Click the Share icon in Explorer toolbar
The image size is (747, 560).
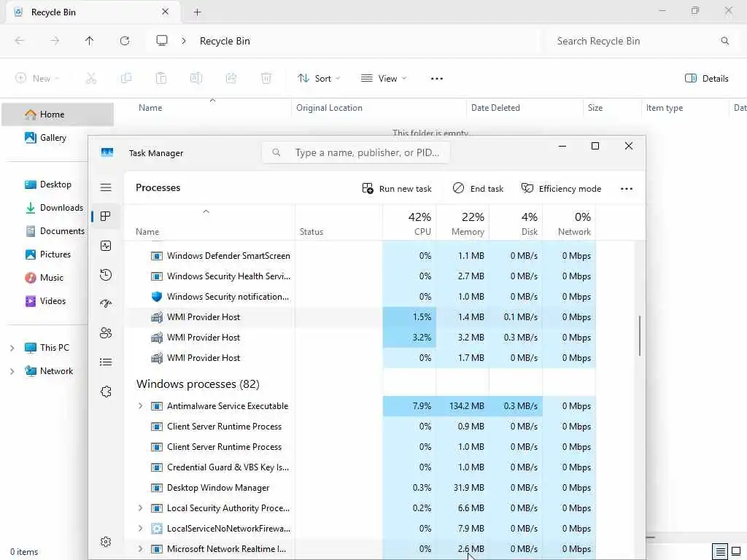pyautogui.click(x=231, y=79)
